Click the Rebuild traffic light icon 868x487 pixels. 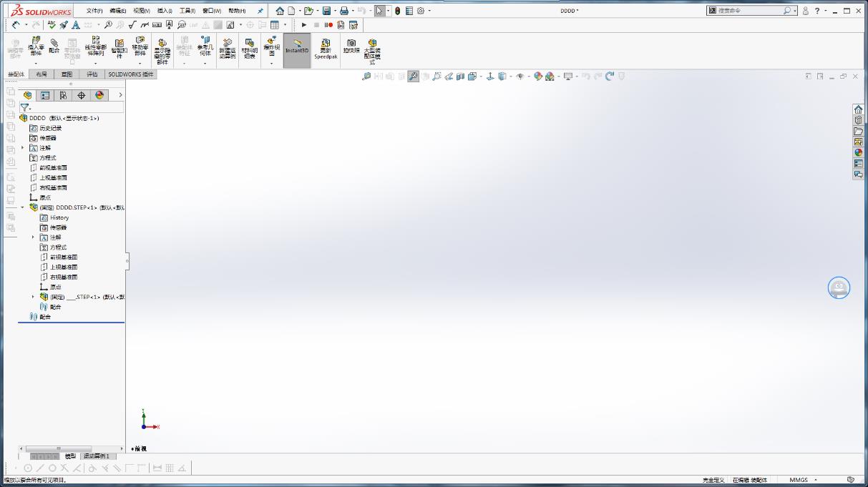pos(398,11)
